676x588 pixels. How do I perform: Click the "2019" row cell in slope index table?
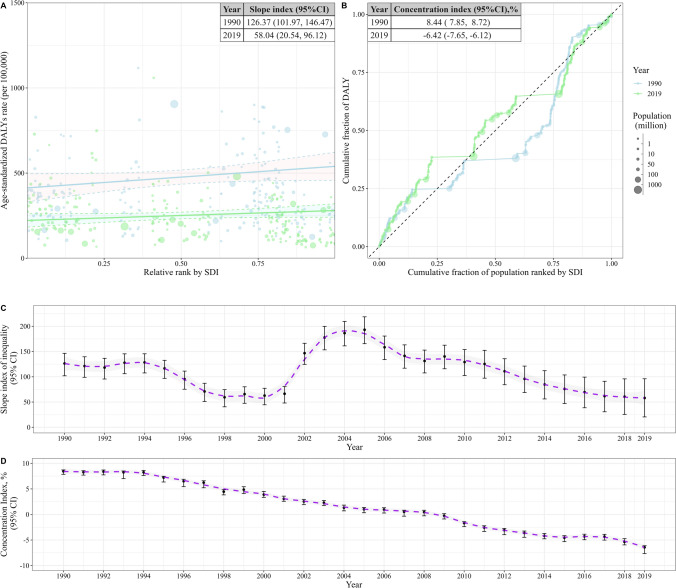[232, 35]
